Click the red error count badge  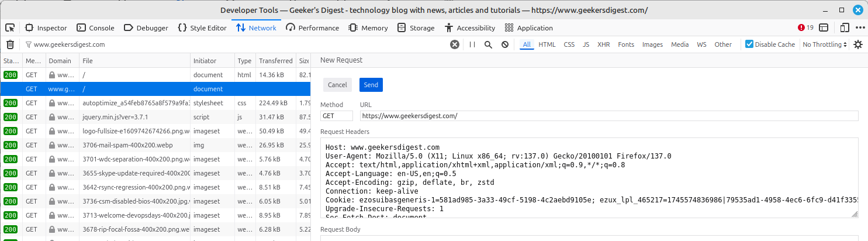(x=805, y=27)
